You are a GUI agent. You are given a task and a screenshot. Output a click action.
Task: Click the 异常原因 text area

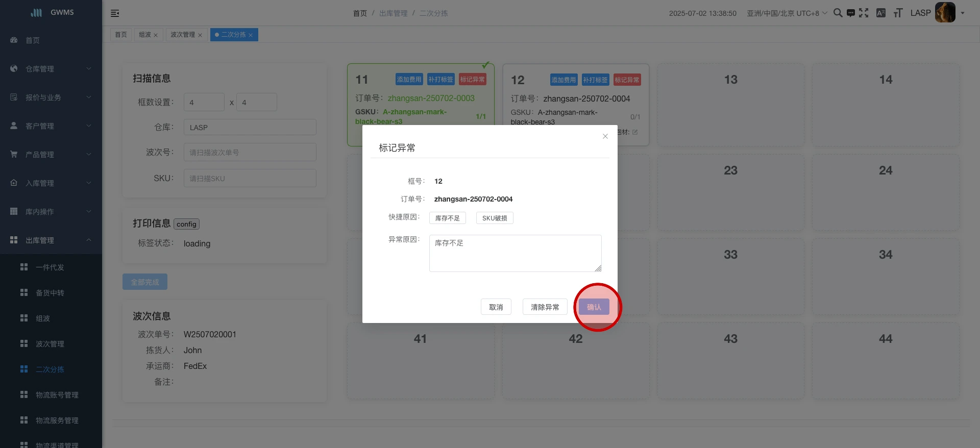[514, 253]
